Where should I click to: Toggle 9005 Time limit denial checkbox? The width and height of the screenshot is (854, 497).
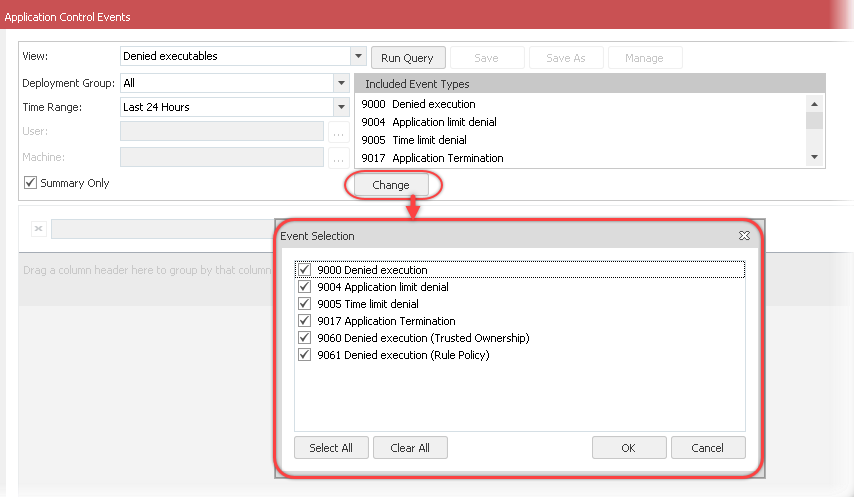coord(305,304)
